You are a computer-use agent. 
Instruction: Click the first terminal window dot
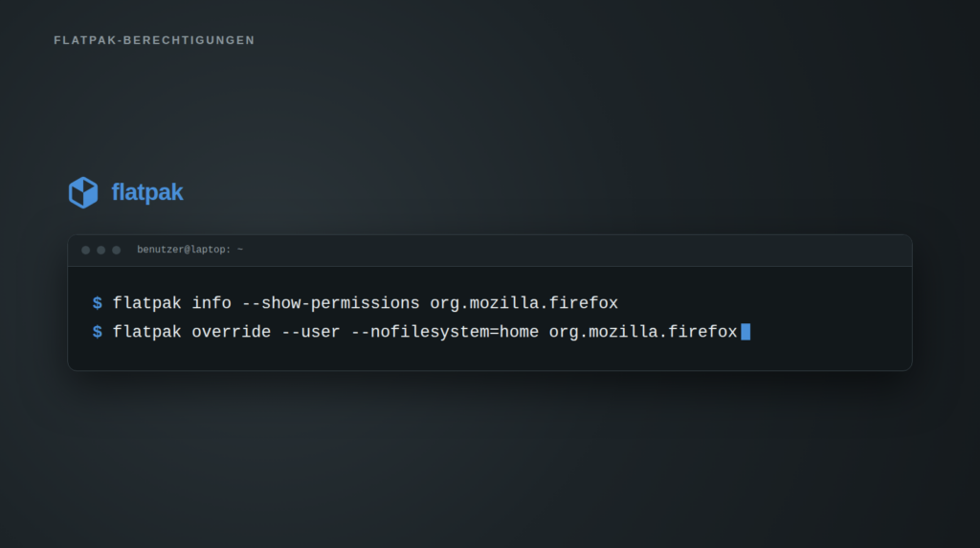coord(85,250)
